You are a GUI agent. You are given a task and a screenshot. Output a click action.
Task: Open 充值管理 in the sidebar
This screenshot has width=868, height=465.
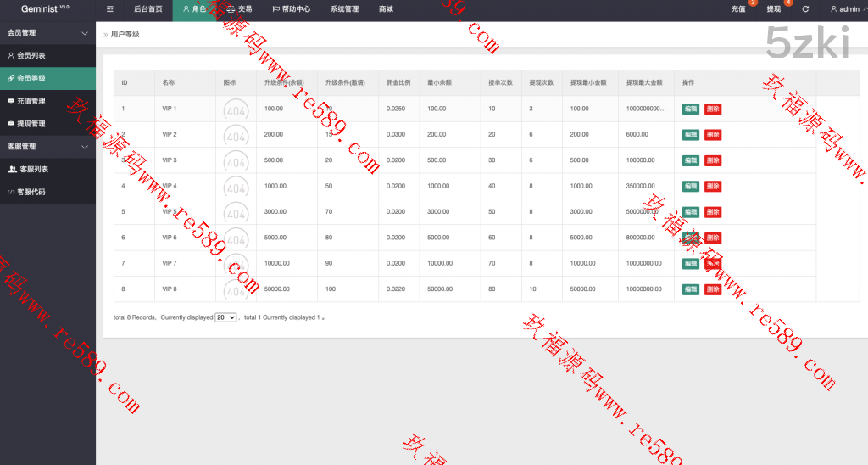[31, 101]
